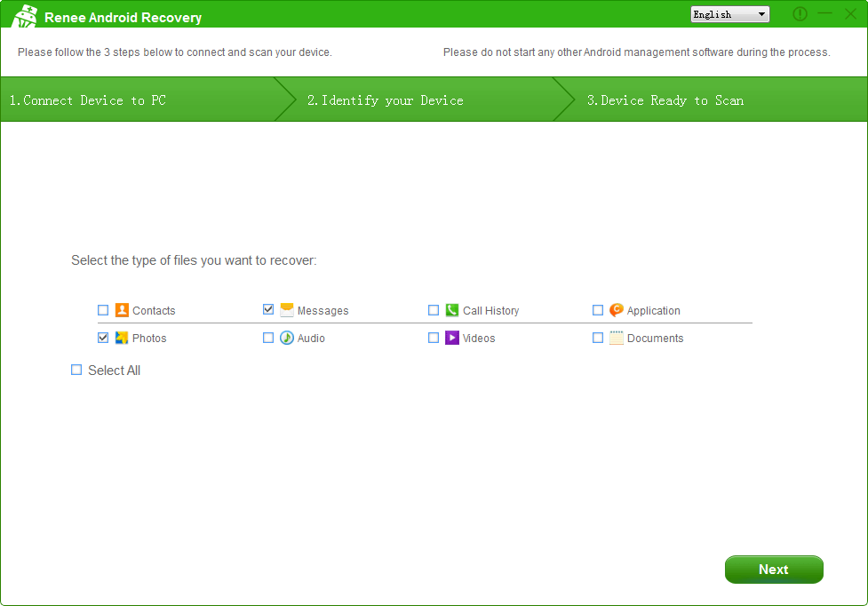Select step 1 Connect Device to PC
The height and width of the screenshot is (606, 868).
[87, 100]
